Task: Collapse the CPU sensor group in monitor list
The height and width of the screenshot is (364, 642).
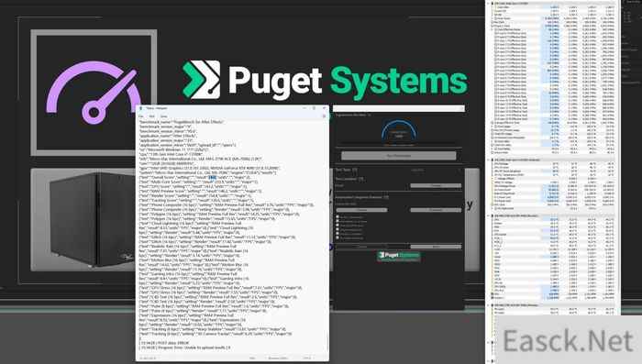Action: click(490, 4)
